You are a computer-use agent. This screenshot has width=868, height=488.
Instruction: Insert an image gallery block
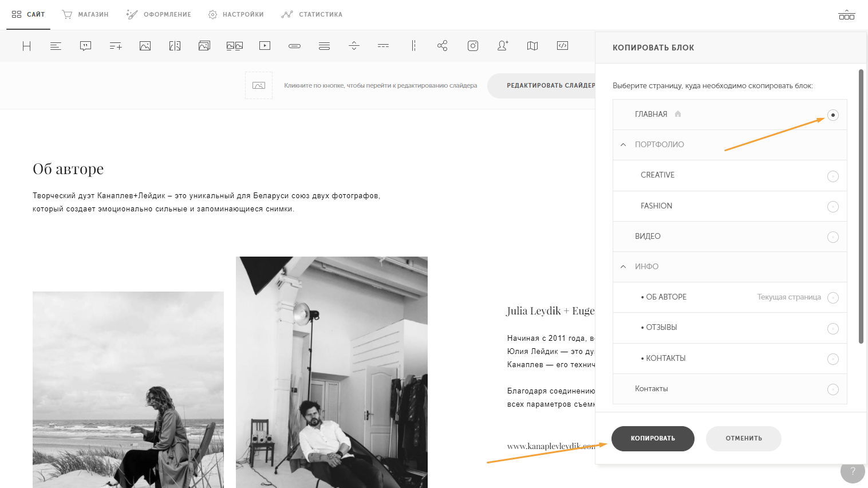pos(204,46)
